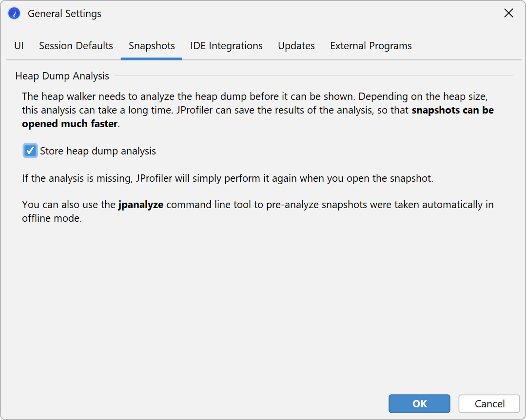Close the General Settings dialog window
Image resolution: width=526 pixels, height=420 pixels.
pyautogui.click(x=508, y=14)
